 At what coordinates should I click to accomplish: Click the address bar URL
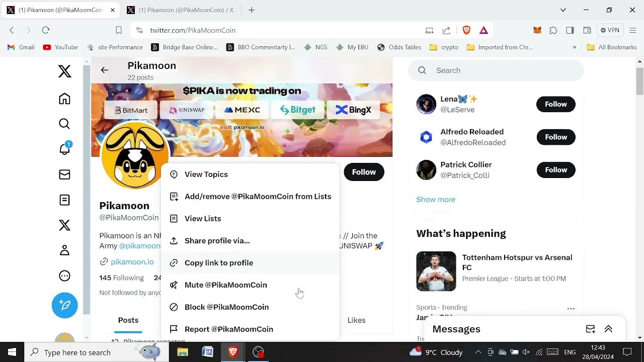pos(193,30)
